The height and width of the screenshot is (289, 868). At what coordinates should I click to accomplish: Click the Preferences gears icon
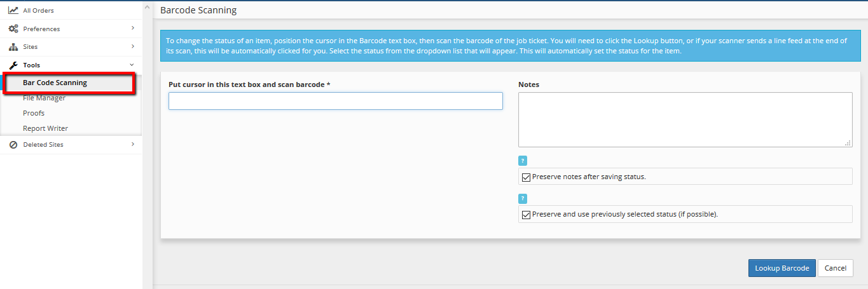tap(13, 29)
